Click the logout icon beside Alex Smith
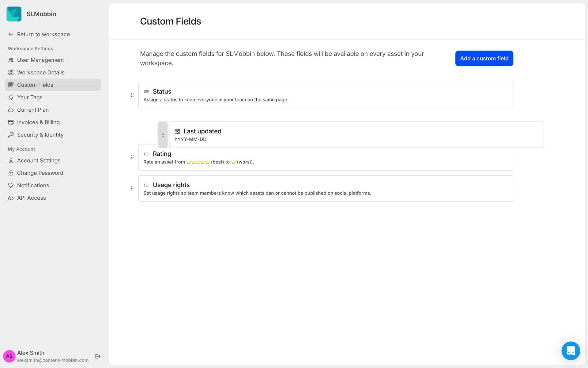This screenshot has width=588, height=368. pyautogui.click(x=98, y=356)
